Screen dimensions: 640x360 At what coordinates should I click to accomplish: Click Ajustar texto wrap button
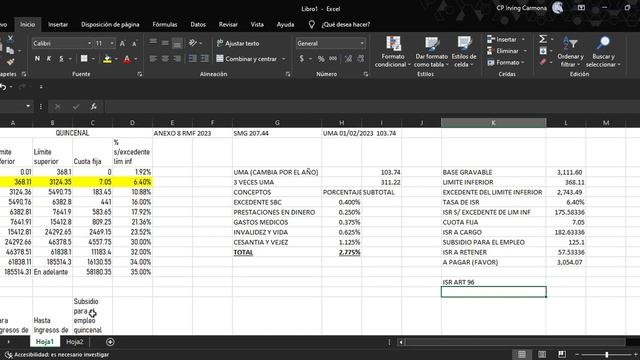click(238, 43)
